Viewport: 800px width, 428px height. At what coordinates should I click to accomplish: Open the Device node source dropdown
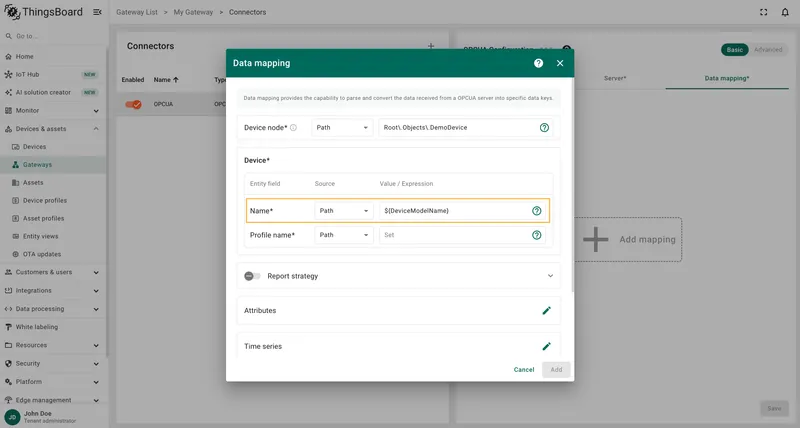(342, 128)
